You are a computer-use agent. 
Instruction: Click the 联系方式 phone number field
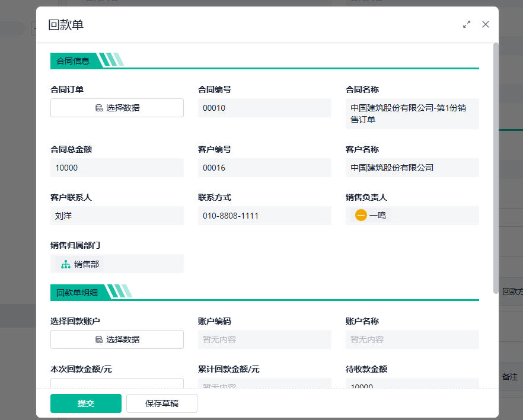tap(264, 216)
